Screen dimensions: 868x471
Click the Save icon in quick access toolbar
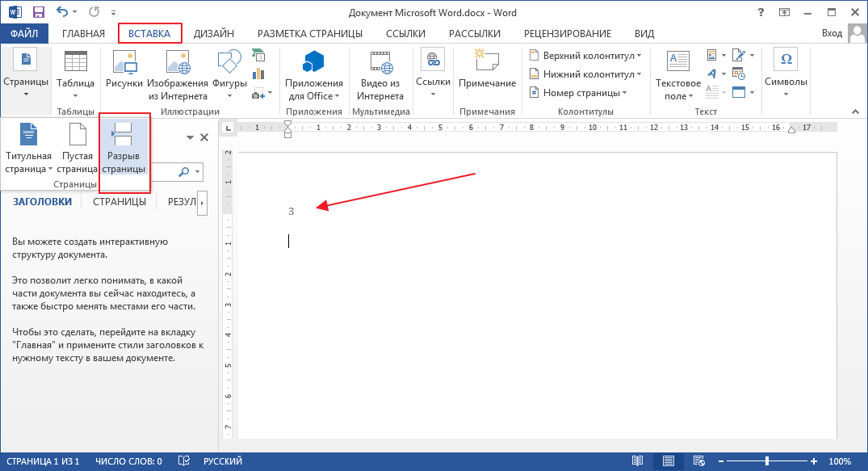[38, 13]
